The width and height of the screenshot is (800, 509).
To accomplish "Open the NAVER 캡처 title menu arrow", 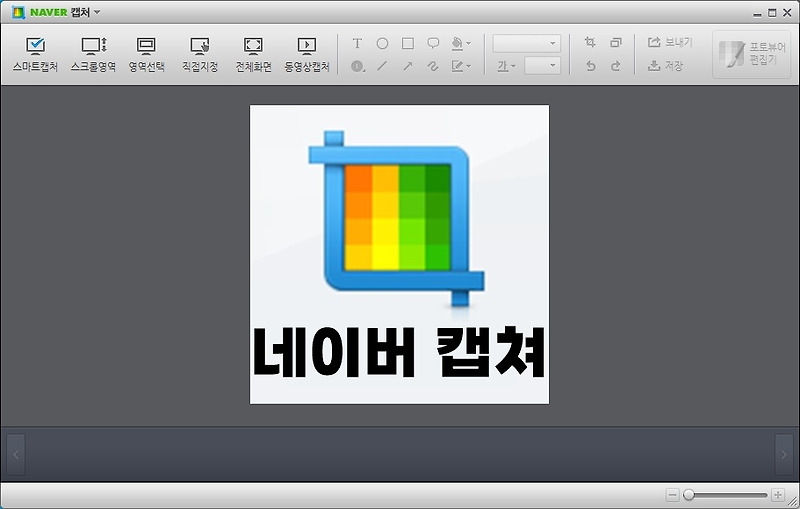I will tap(97, 12).
